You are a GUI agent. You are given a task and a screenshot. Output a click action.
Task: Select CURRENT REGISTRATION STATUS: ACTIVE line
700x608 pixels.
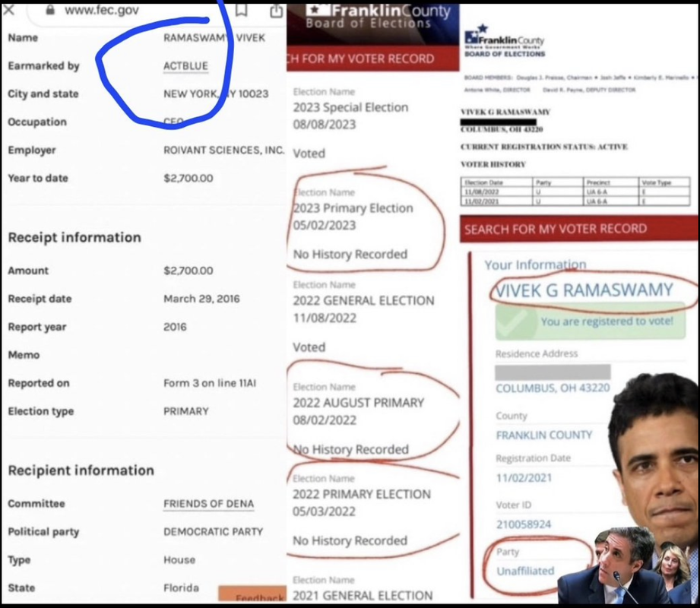tap(544, 147)
